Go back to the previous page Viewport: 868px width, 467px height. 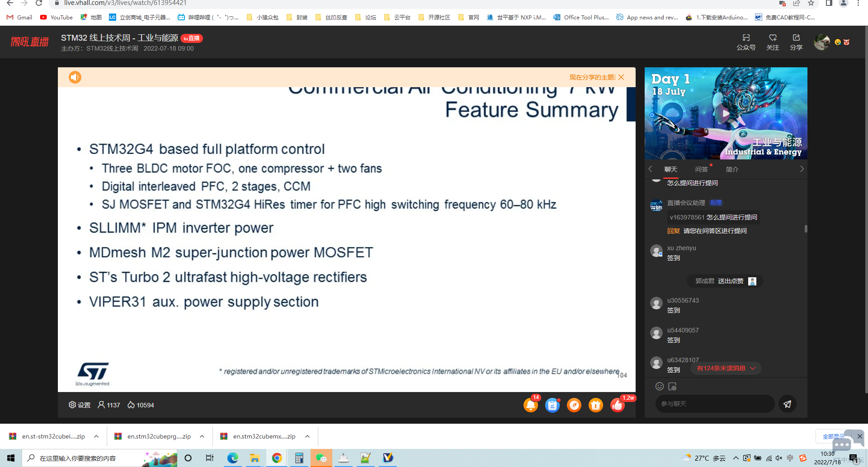pyautogui.click(x=10, y=3)
